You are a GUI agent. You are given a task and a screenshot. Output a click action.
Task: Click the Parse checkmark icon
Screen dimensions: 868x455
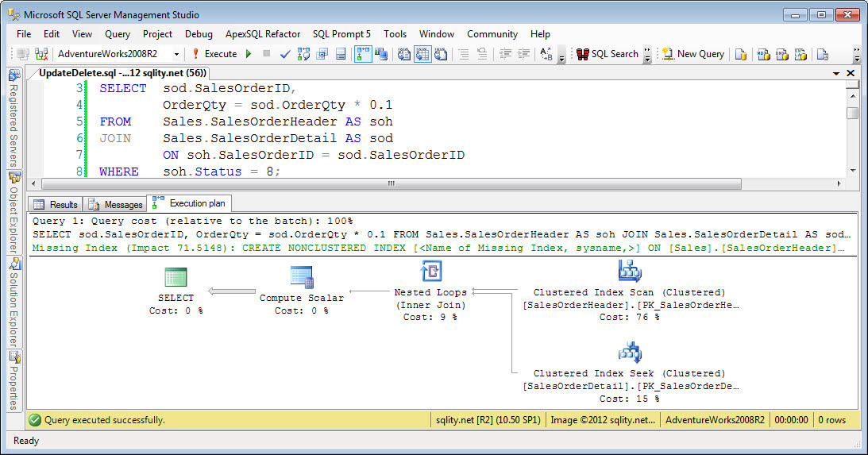click(285, 54)
